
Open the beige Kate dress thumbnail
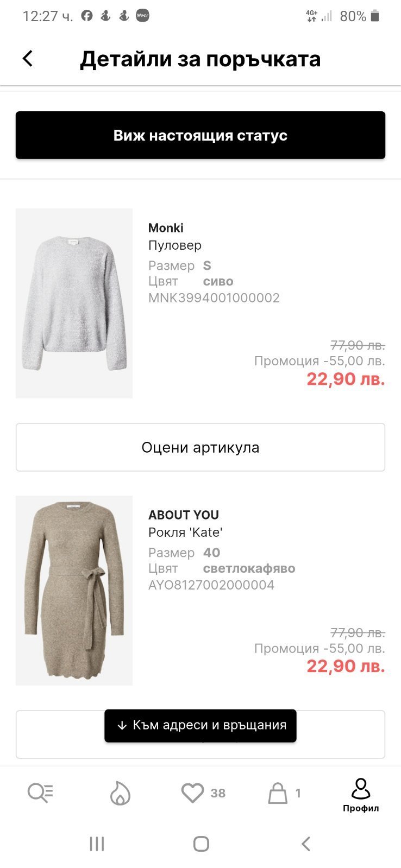(x=74, y=590)
